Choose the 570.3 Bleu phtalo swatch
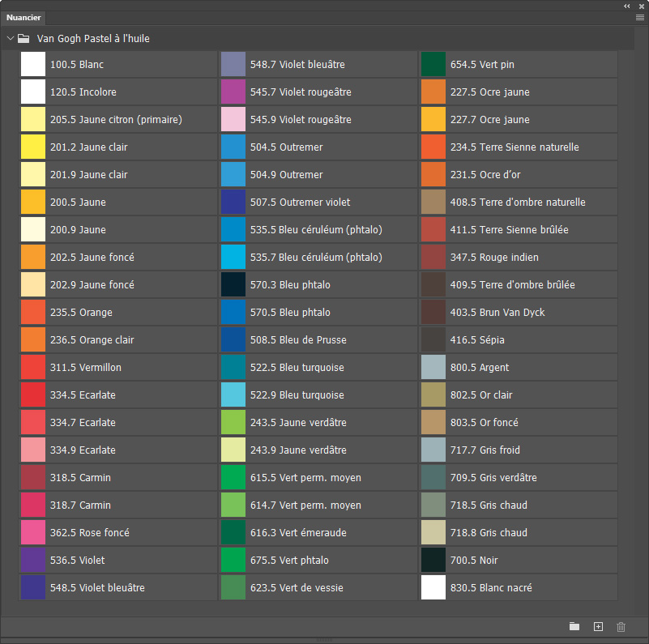The width and height of the screenshot is (649, 644). [x=233, y=285]
